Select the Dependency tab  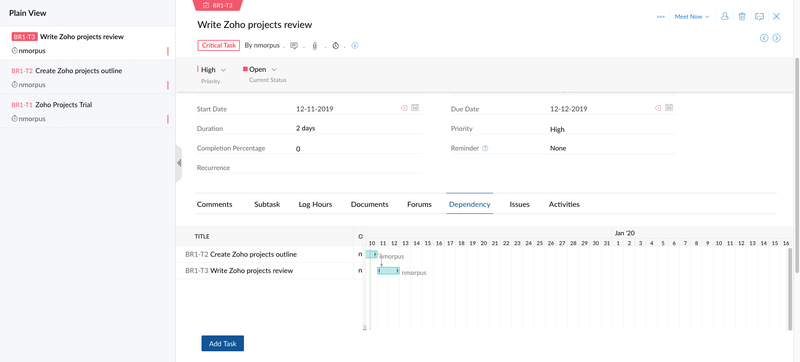coord(469,204)
